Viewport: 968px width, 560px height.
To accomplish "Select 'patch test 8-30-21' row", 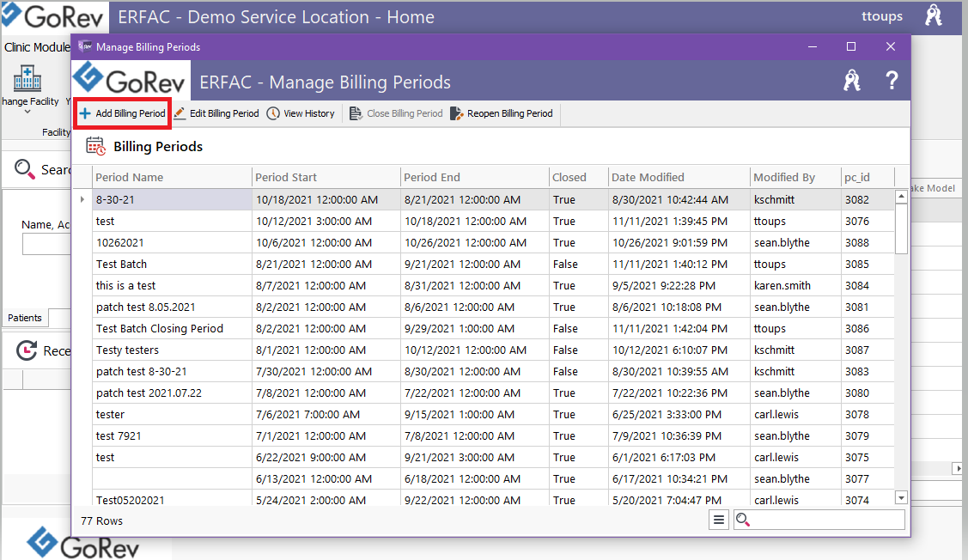I will coord(484,371).
